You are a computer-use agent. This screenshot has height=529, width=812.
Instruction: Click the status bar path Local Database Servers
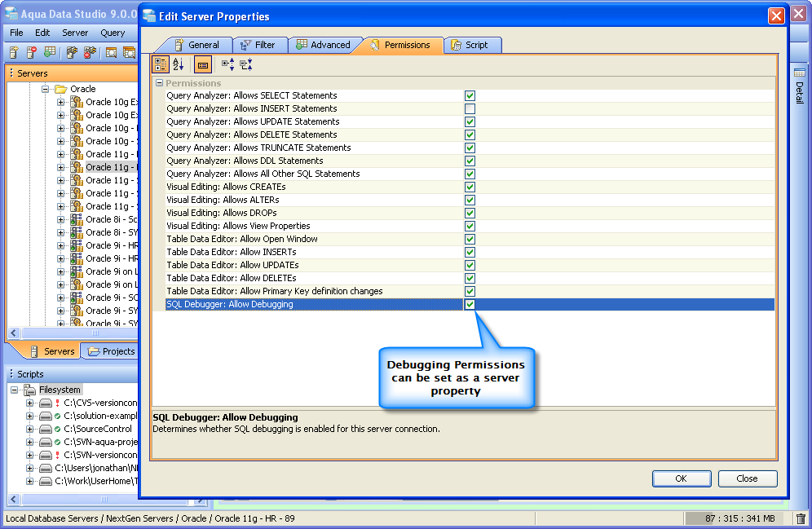coord(52,518)
